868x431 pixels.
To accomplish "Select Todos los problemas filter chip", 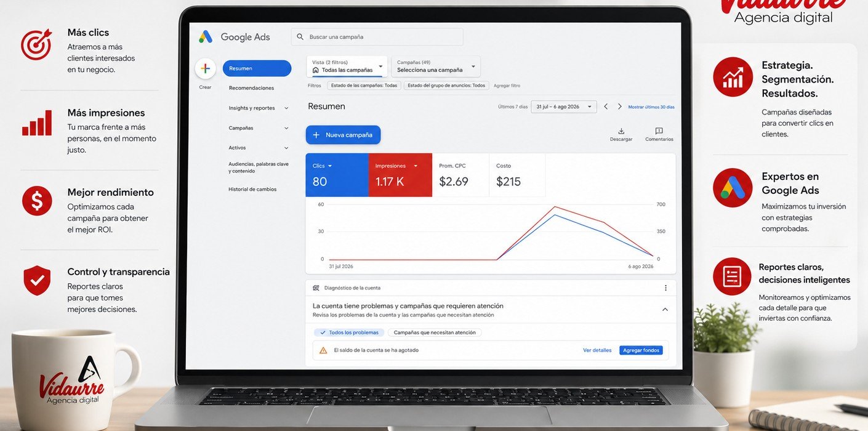I will [349, 332].
